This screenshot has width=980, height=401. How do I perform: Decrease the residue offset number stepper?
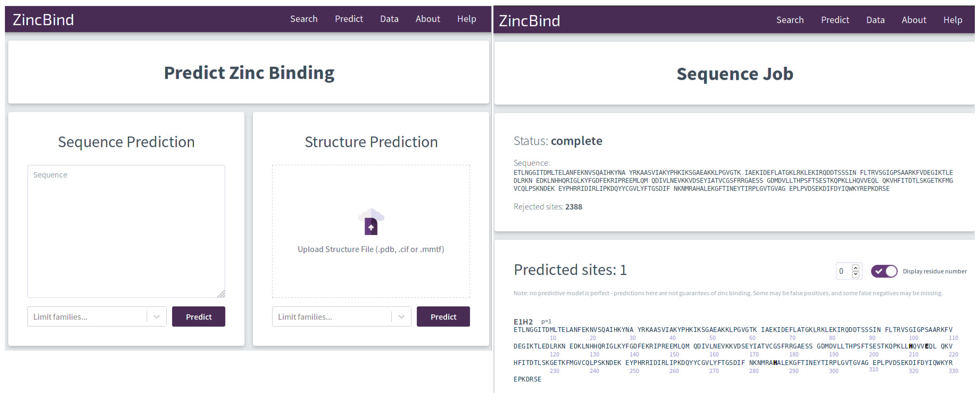[x=856, y=274]
